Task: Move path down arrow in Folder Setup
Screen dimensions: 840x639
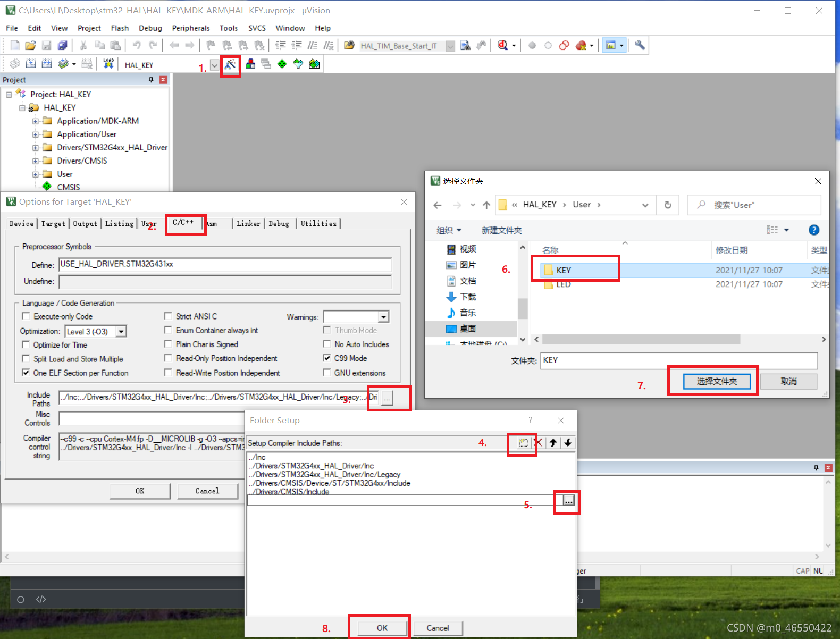Action: coord(568,443)
